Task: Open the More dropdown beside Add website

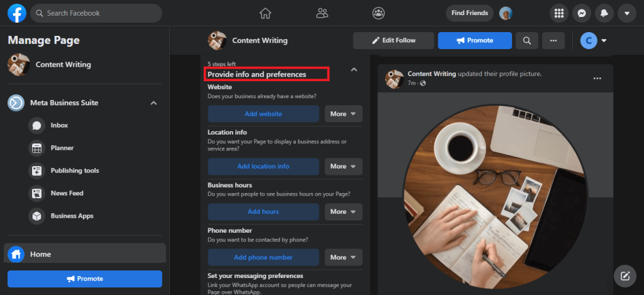Action: click(x=343, y=114)
